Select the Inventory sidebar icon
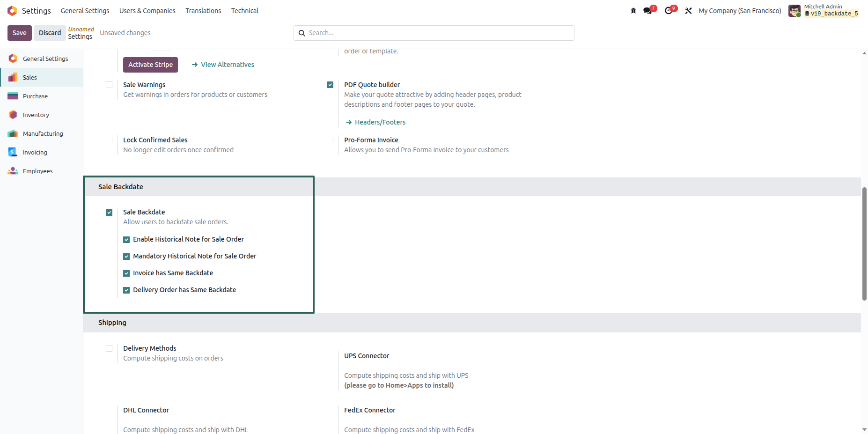The height and width of the screenshot is (434, 868). click(x=13, y=115)
